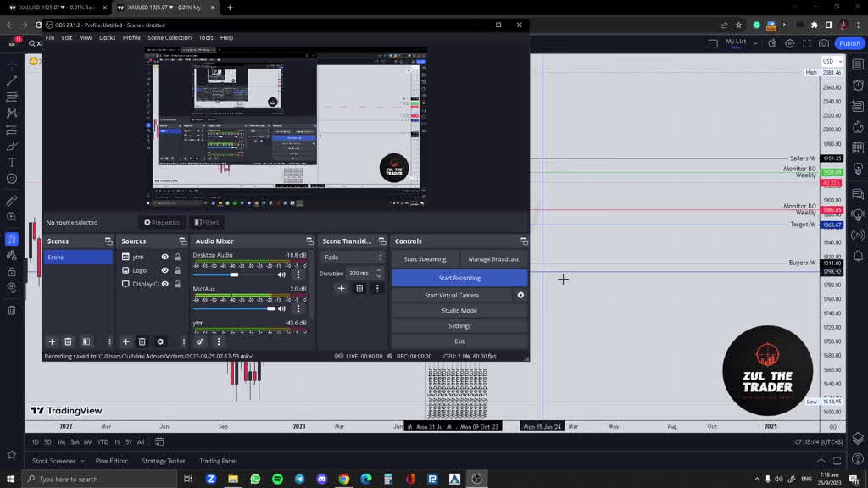Click the Studio Mode button

coord(459,310)
